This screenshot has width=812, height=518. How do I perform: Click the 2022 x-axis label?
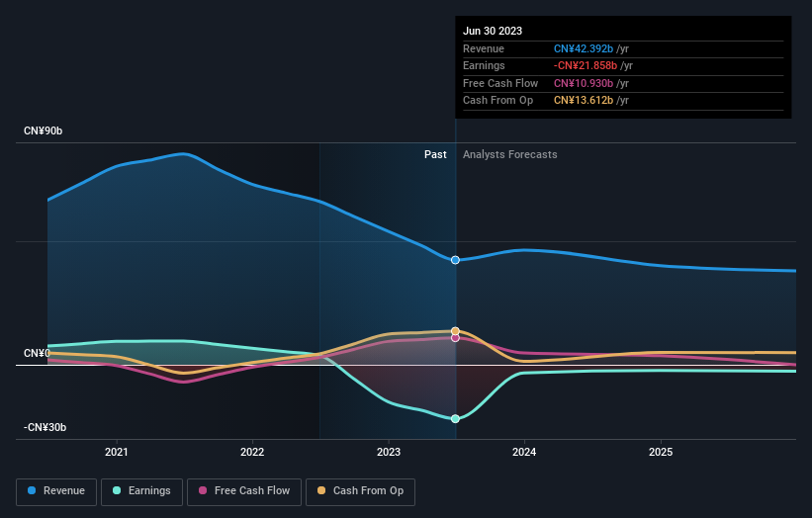tap(252, 452)
